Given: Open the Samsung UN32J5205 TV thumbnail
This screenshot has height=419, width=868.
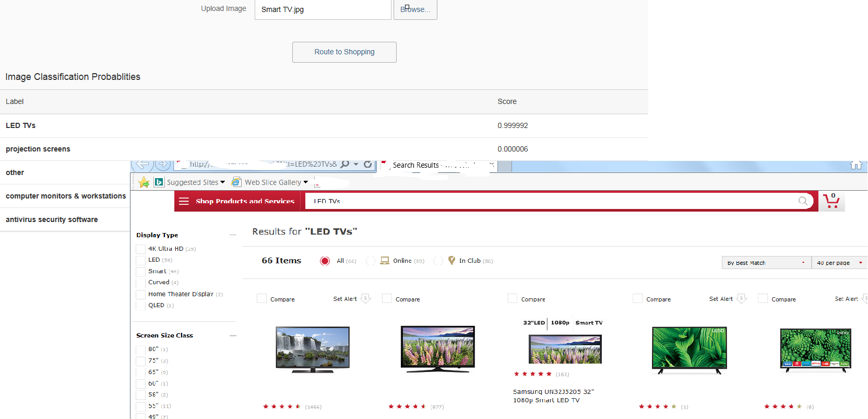Looking at the screenshot, I should (x=565, y=349).
